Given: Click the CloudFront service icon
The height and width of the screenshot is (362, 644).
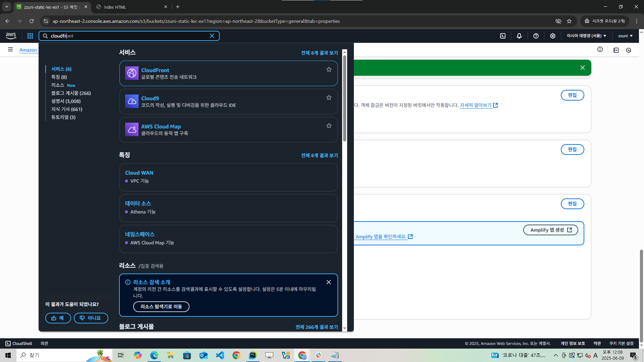Looking at the screenshot, I should 131,73.
